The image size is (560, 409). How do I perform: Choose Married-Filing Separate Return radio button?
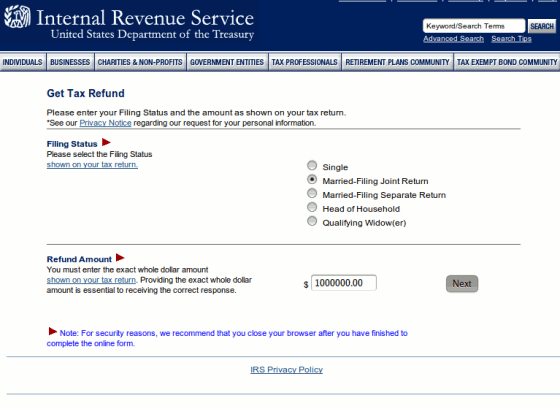point(312,193)
